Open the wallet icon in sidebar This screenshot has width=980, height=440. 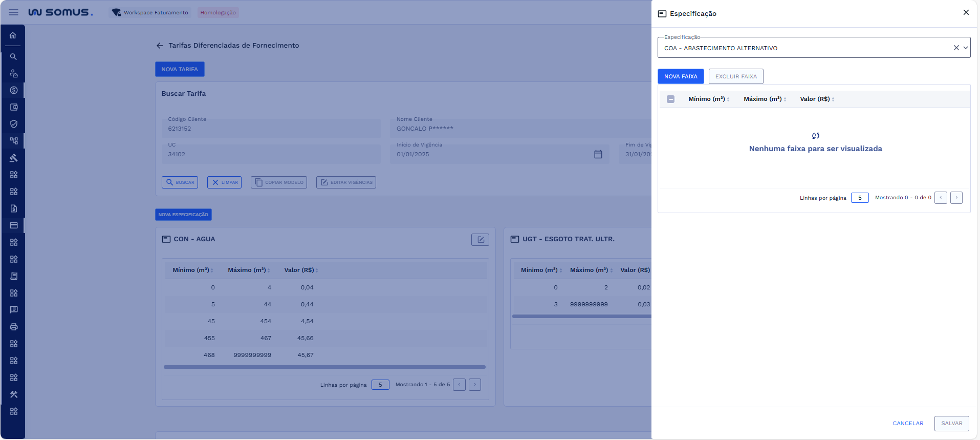click(13, 107)
